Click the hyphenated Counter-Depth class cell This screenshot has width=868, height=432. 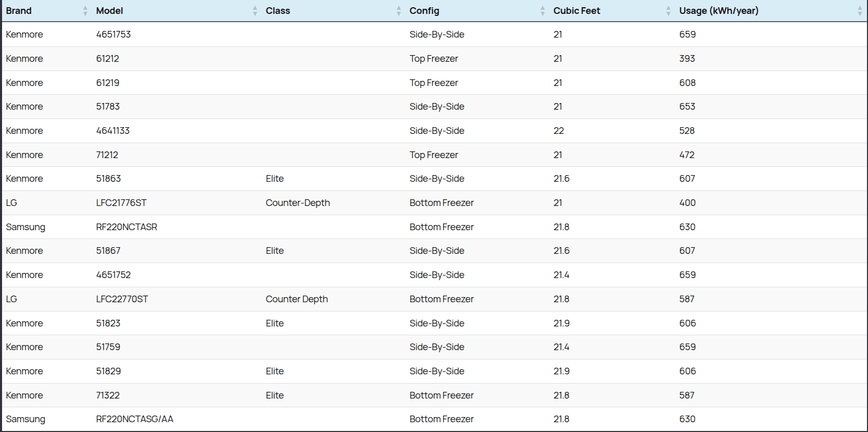click(298, 203)
